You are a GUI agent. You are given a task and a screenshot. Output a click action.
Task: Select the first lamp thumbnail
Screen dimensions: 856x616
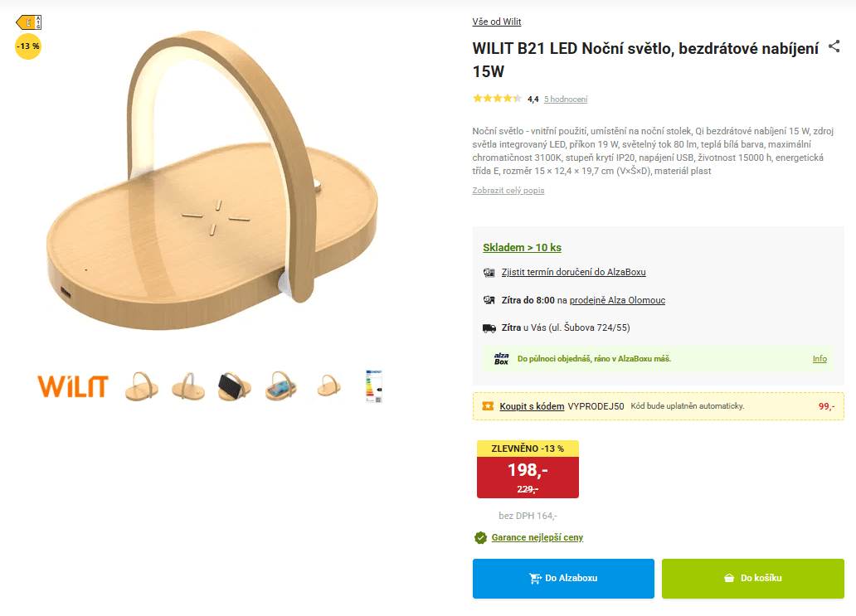tap(140, 386)
